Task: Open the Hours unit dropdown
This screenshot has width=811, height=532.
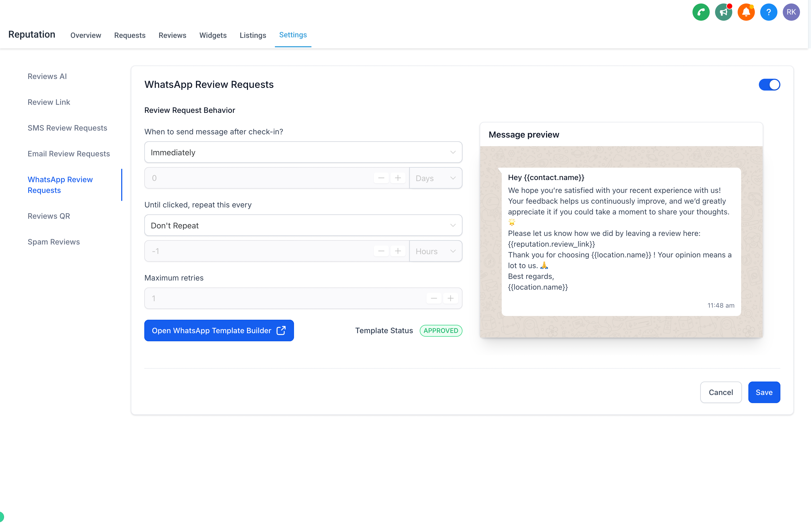Action: tap(435, 251)
